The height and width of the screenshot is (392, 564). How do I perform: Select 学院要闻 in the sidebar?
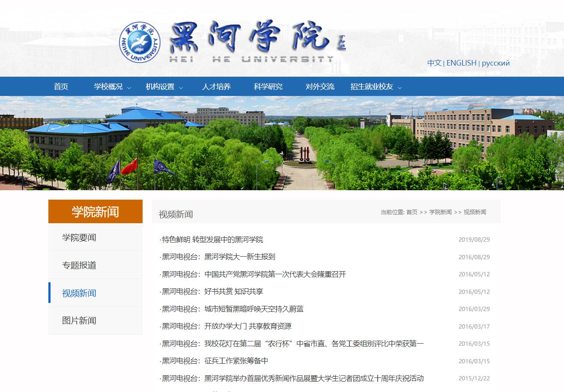click(79, 237)
